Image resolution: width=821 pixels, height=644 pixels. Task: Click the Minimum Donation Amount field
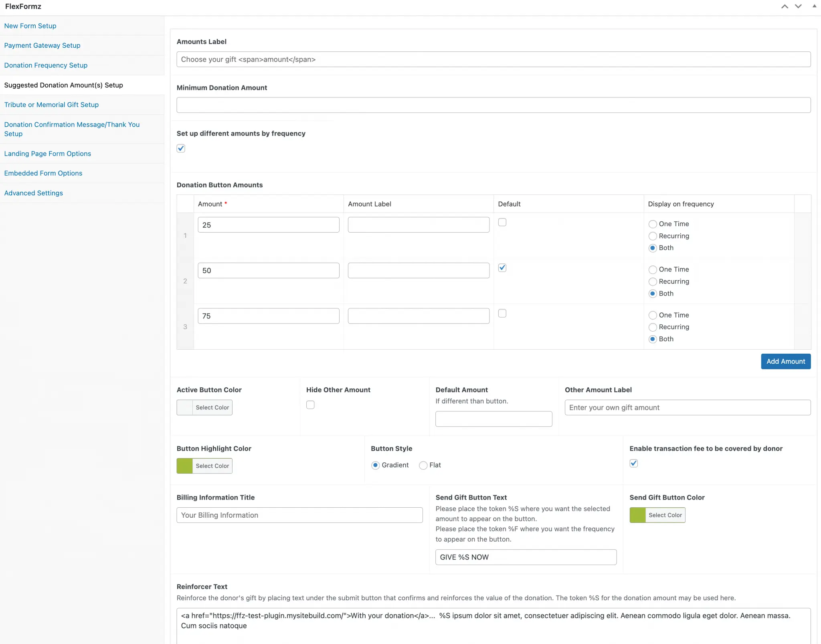tap(493, 105)
